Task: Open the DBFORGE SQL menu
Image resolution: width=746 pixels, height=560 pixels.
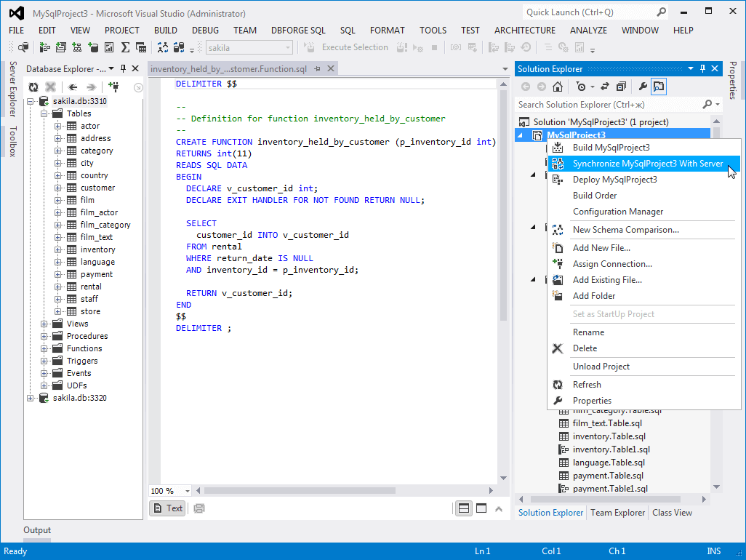Action: pos(298,30)
